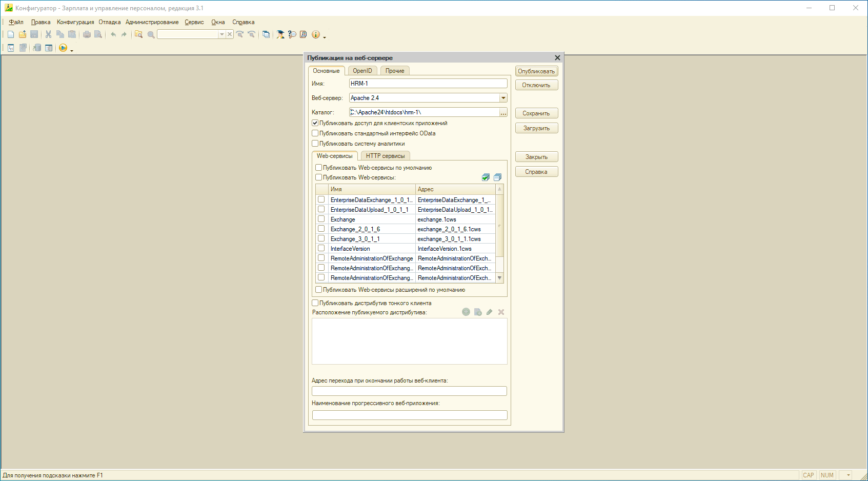Click the New document toolbar icon
The width and height of the screenshot is (868, 481).
[x=11, y=34]
